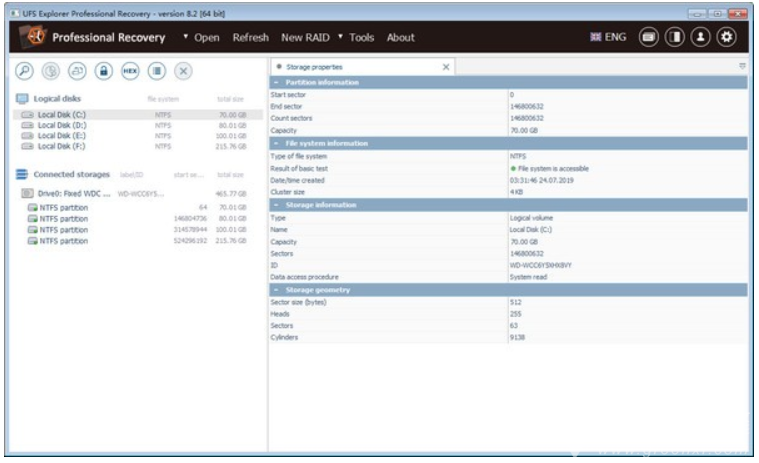Screen dimensions: 759x463
Task: Click the Heads value 255
Action: click(x=516, y=314)
